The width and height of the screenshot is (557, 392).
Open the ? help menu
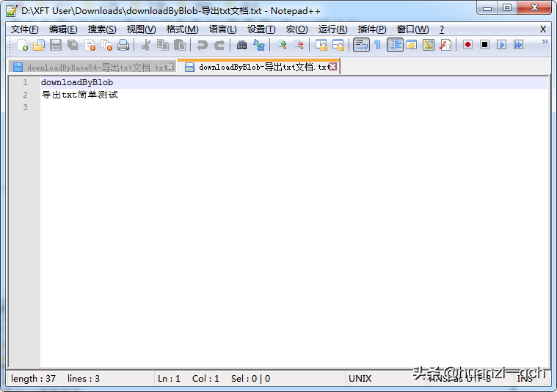(442, 29)
